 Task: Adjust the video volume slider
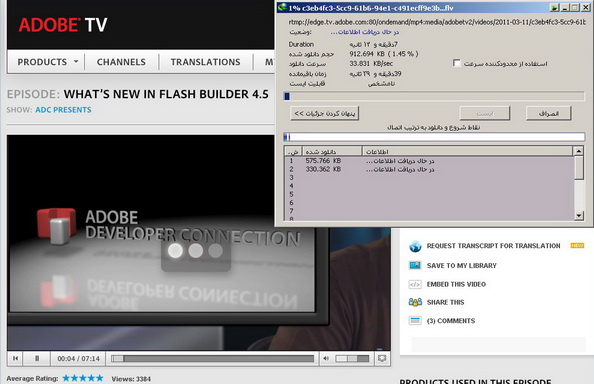click(352, 358)
